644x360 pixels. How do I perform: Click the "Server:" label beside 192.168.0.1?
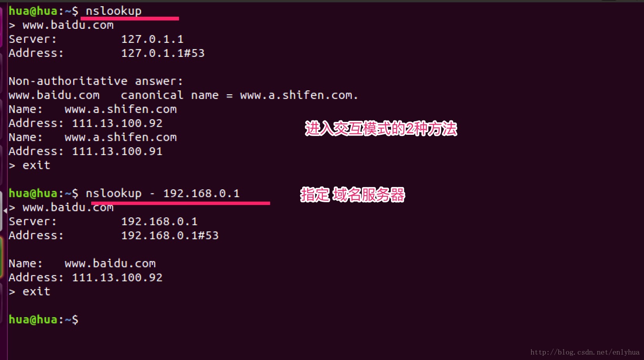[x=33, y=221]
